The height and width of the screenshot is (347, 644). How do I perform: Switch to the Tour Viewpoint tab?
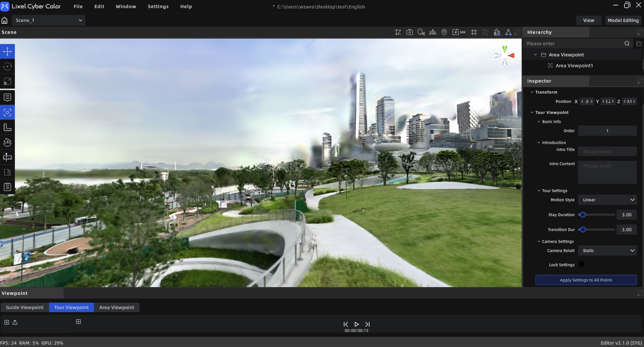click(x=71, y=307)
